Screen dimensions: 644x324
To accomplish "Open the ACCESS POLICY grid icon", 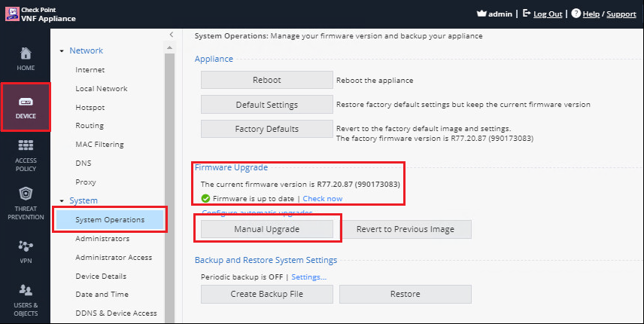I will tap(26, 145).
